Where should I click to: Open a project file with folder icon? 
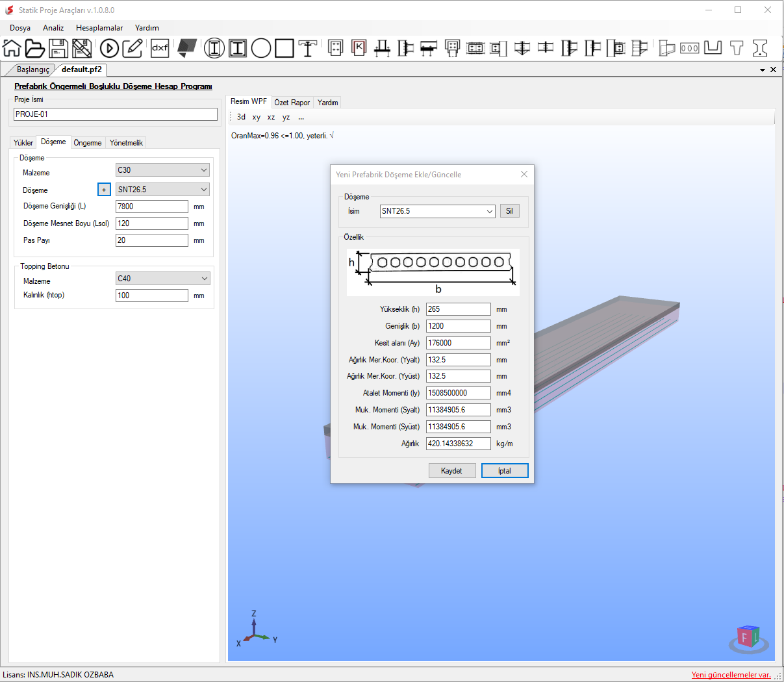pyautogui.click(x=34, y=48)
